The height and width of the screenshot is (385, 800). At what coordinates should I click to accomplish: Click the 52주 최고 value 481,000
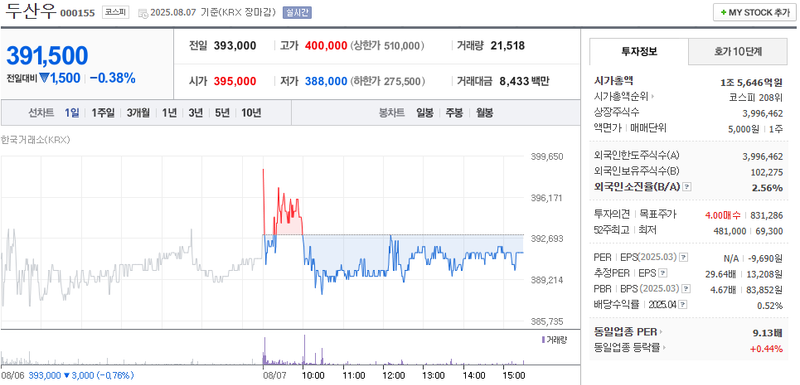coord(730,231)
